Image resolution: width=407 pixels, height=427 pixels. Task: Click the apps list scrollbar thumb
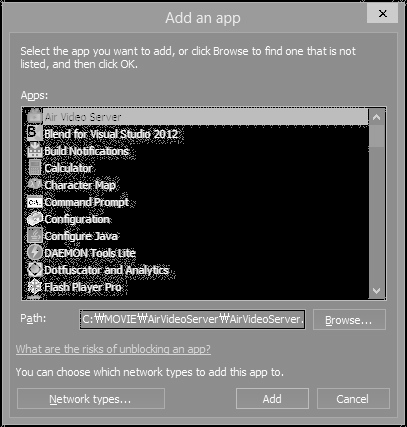pos(377,136)
